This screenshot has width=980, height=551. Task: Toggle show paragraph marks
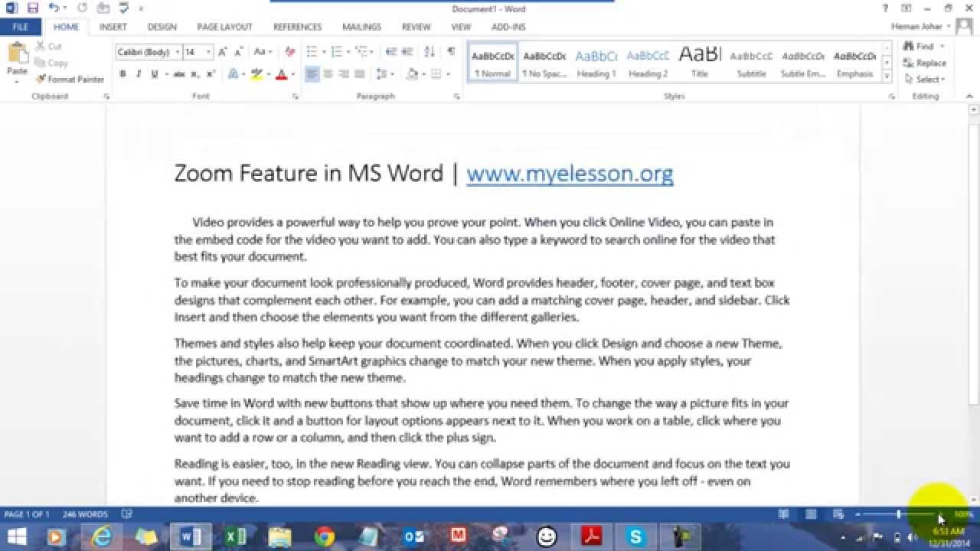451,52
